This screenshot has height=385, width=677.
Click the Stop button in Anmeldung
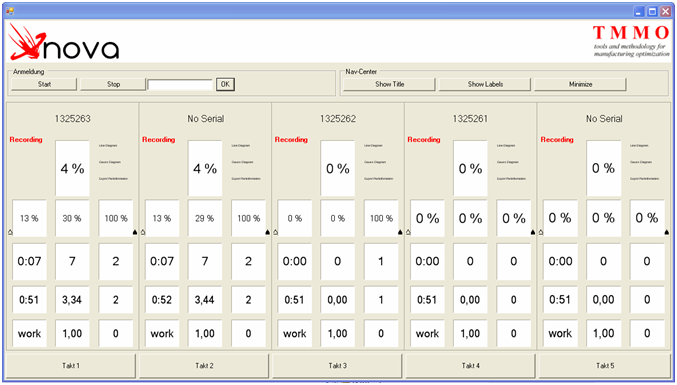tap(113, 84)
